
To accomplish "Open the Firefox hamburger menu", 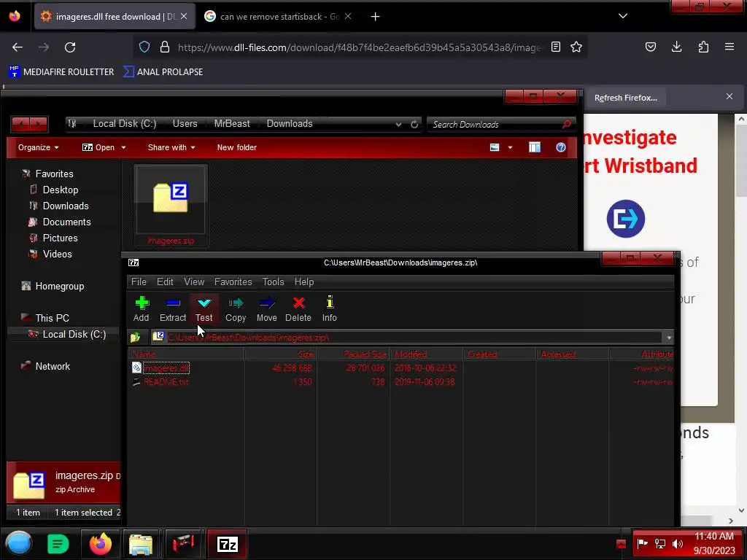I will tap(729, 47).
